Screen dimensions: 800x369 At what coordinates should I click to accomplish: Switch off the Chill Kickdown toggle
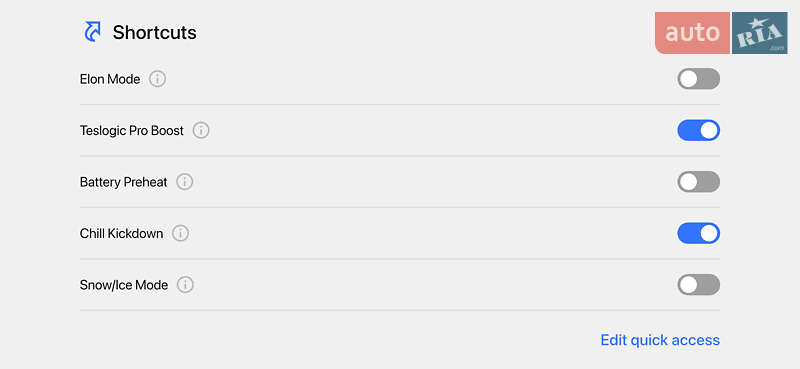coord(698,233)
